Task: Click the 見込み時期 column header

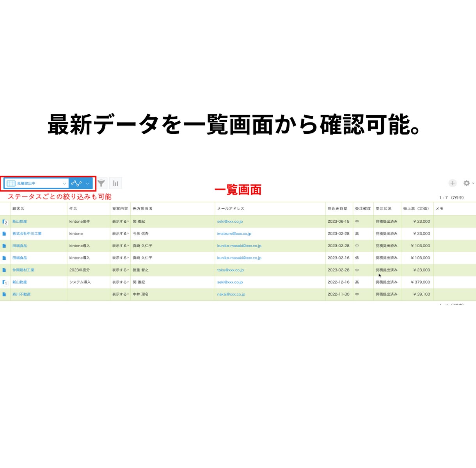Action: tap(337, 209)
